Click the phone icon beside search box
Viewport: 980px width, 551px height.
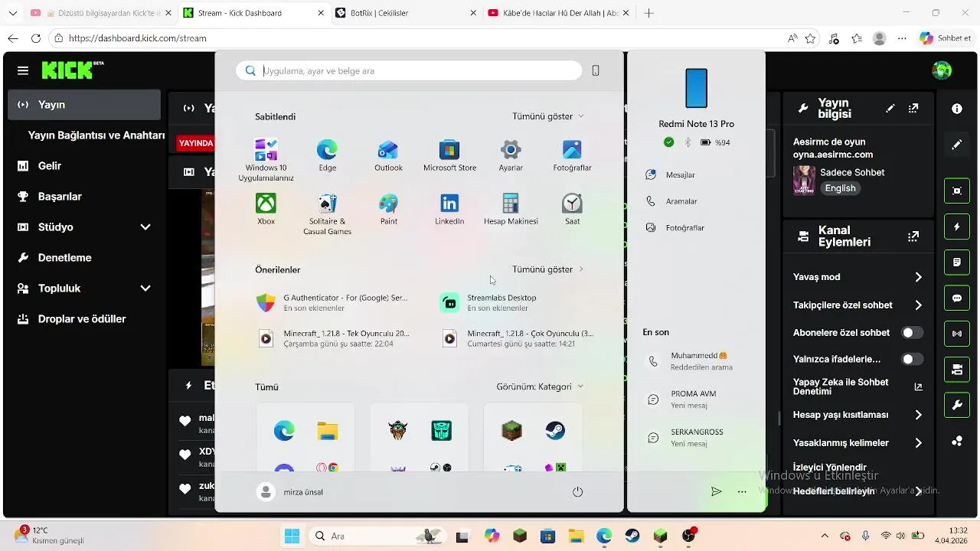596,70
